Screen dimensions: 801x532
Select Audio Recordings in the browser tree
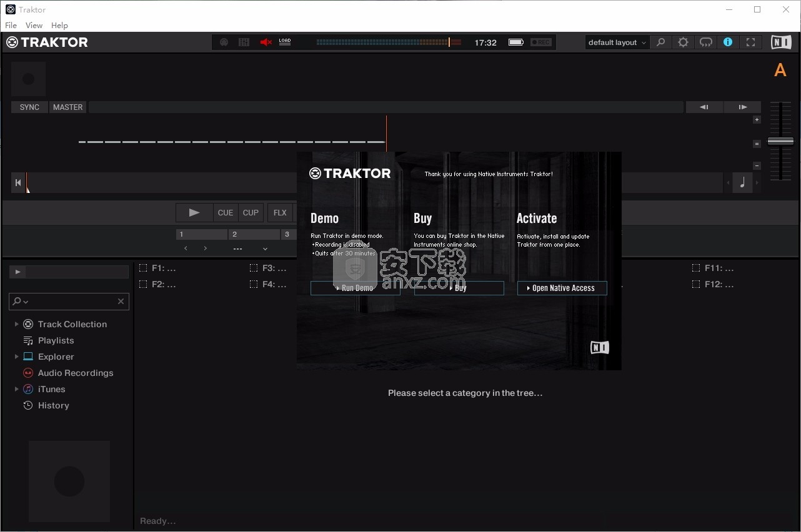[76, 373]
